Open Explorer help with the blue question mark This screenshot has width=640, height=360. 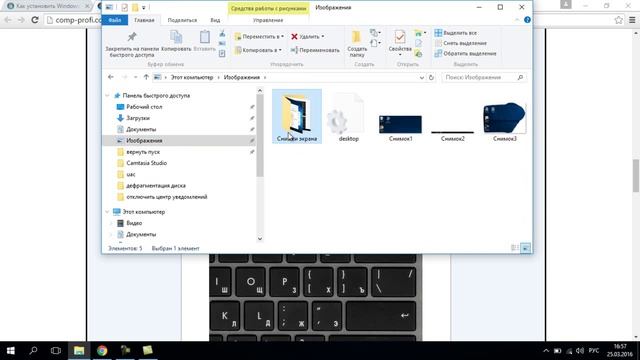[x=527, y=20]
